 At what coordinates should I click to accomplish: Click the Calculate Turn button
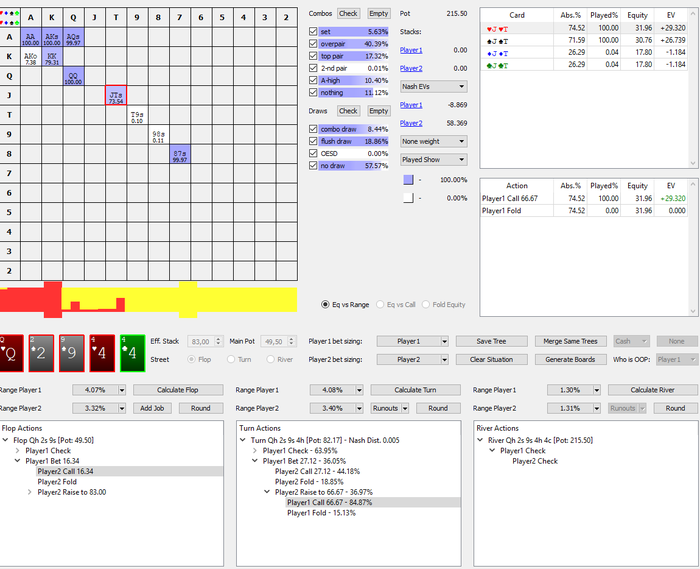tap(415, 390)
